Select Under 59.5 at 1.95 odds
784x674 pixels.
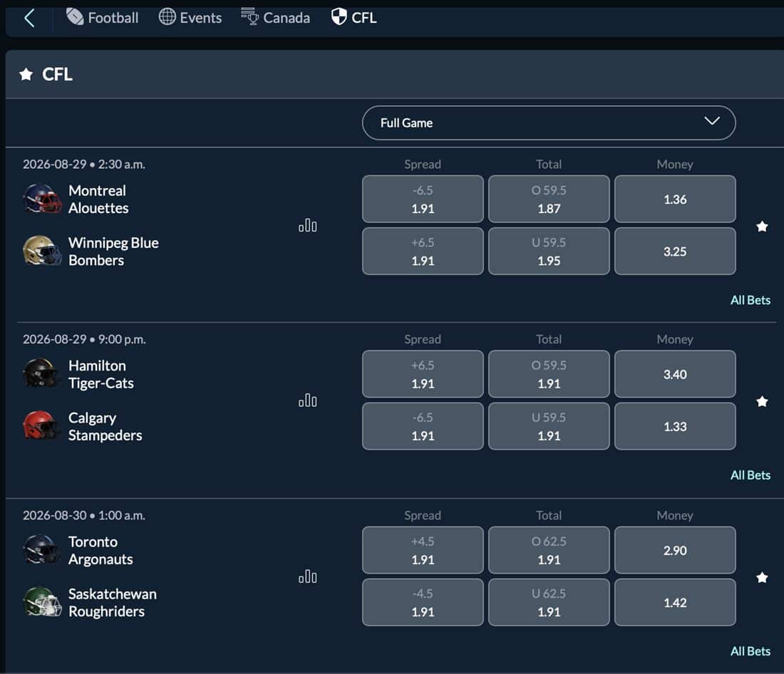(x=549, y=251)
